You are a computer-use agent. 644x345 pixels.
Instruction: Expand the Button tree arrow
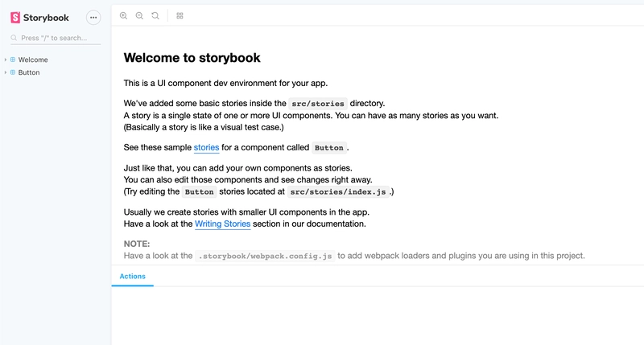coord(6,72)
